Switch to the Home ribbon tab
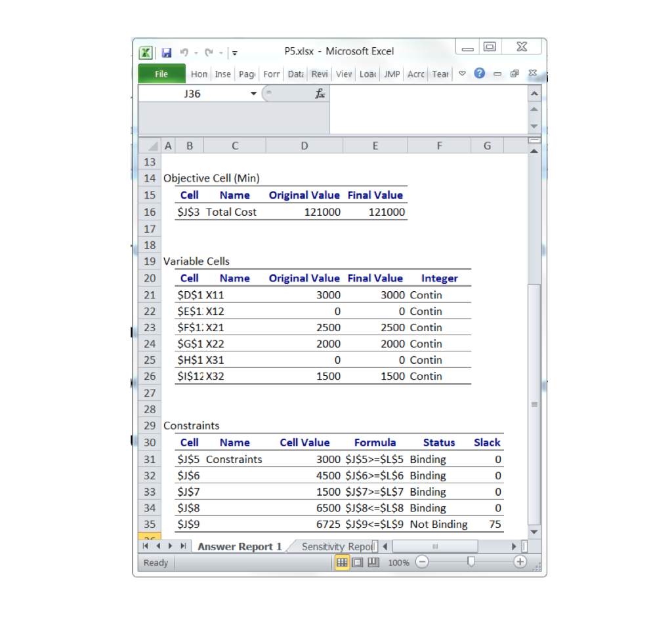 click(199, 74)
